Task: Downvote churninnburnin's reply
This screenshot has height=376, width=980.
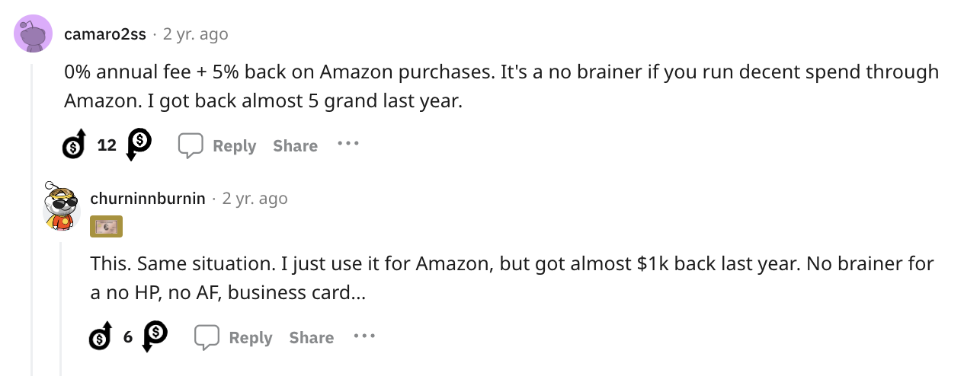Action: tap(155, 336)
